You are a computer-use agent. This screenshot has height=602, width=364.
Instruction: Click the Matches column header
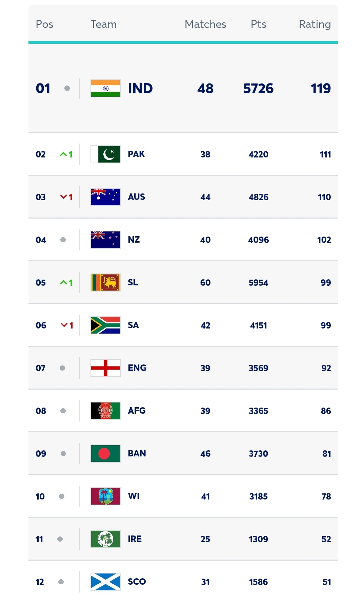coord(205,24)
